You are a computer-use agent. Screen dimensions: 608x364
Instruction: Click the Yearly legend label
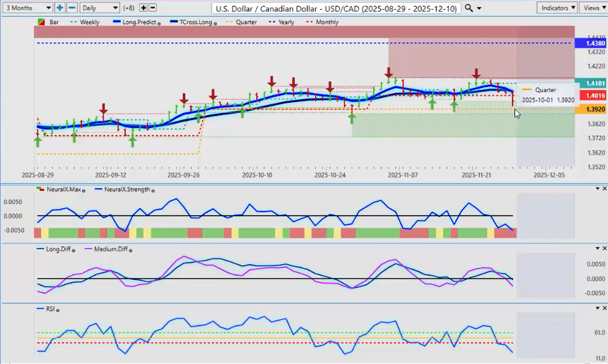coord(287,22)
